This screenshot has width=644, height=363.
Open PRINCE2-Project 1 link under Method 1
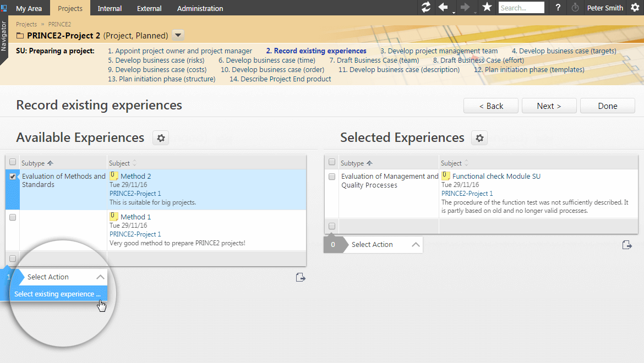pyautogui.click(x=135, y=234)
